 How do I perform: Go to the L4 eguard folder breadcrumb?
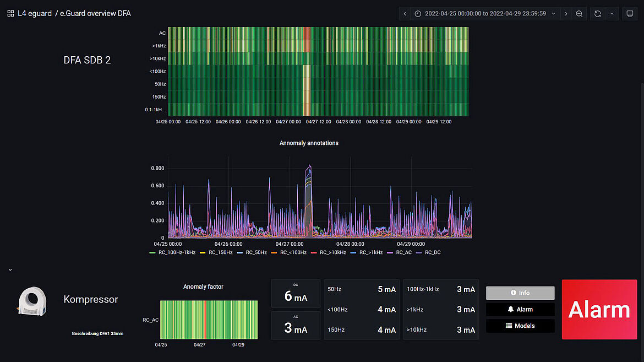click(x=35, y=13)
